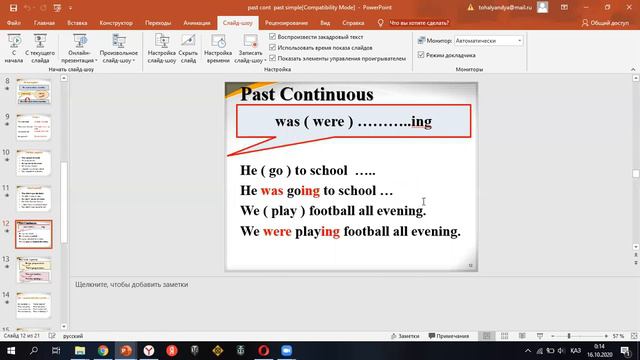640x360 pixels.
Task: Switch to Reading view
Action: pos(522,336)
